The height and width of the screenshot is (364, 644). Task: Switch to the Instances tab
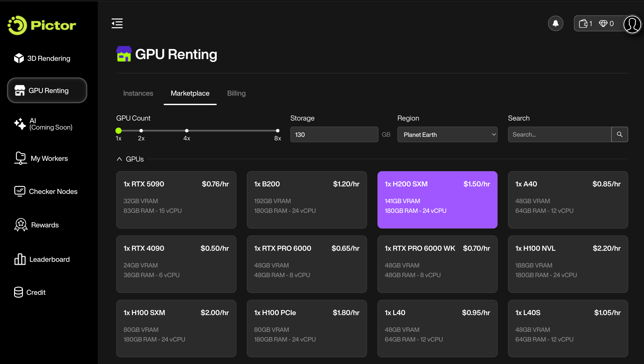[x=138, y=93]
